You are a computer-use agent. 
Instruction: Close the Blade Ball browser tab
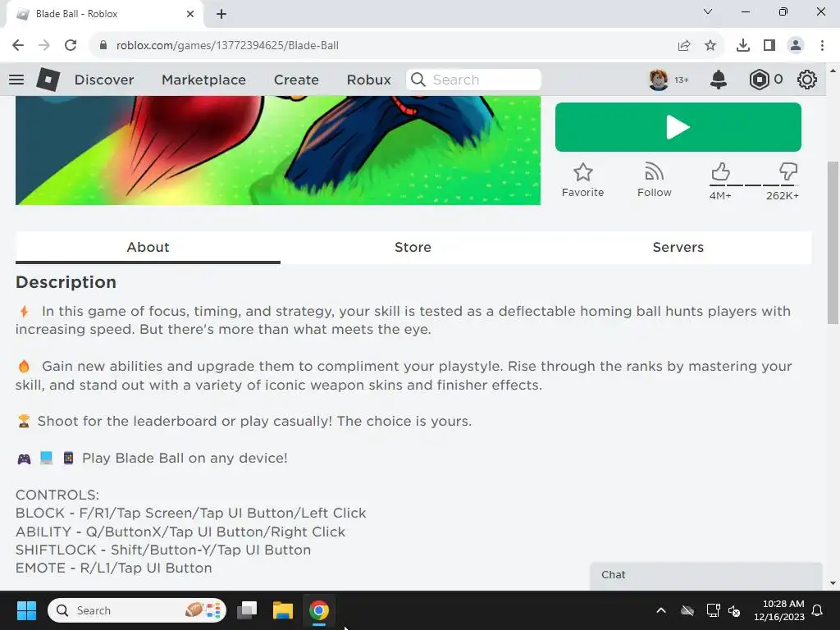(x=190, y=14)
